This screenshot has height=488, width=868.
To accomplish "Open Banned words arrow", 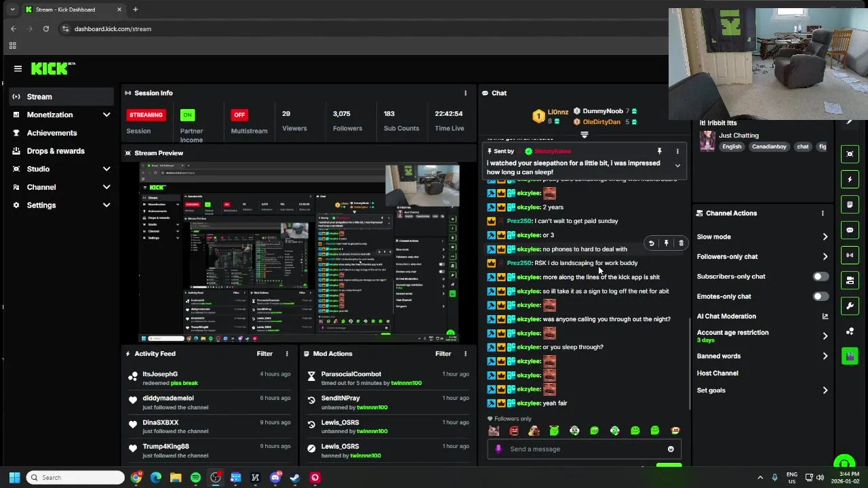I will tap(825, 356).
